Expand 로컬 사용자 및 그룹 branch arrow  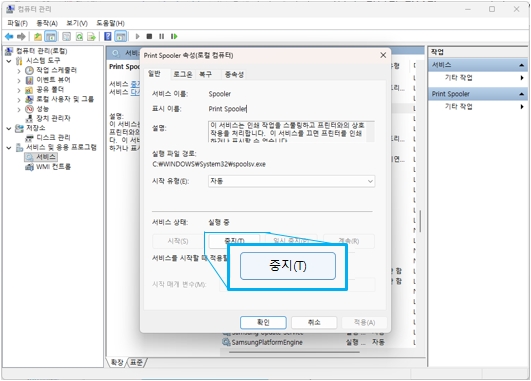point(19,100)
